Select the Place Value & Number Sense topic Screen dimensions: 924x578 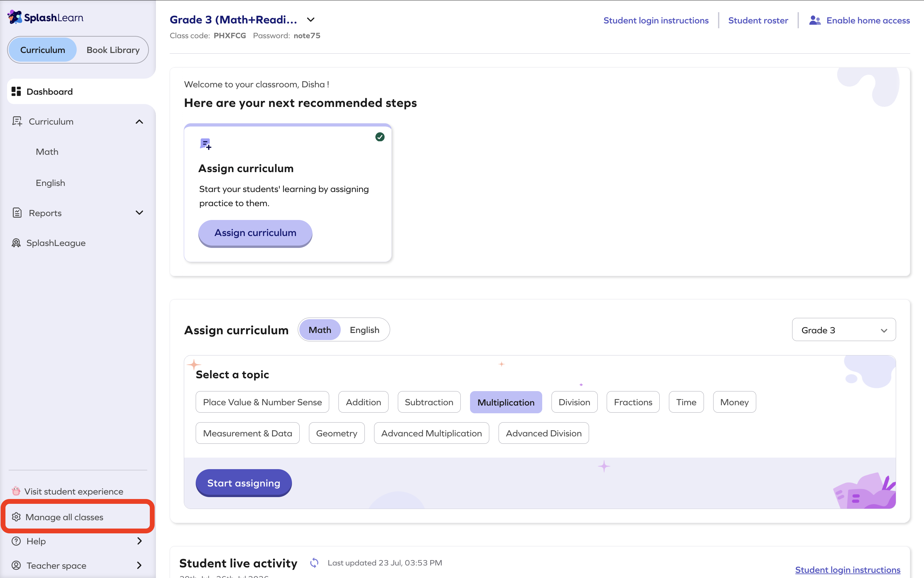click(x=262, y=402)
